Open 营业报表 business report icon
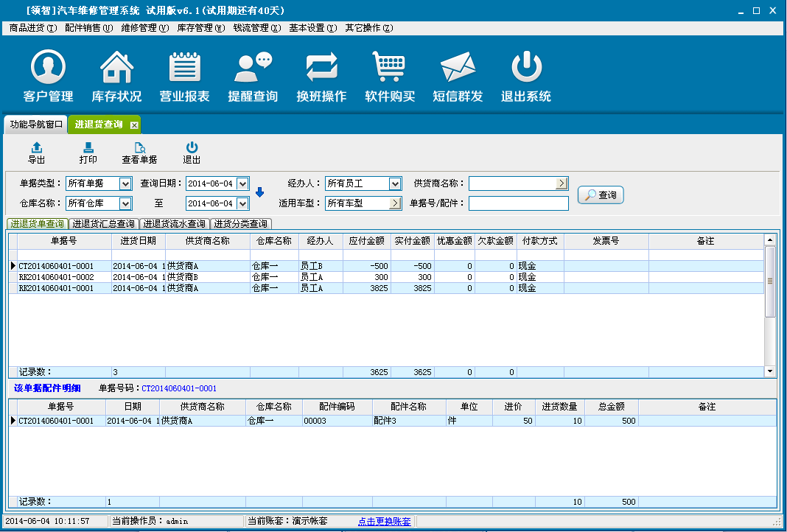Screen dimensions: 787x532 (185, 68)
